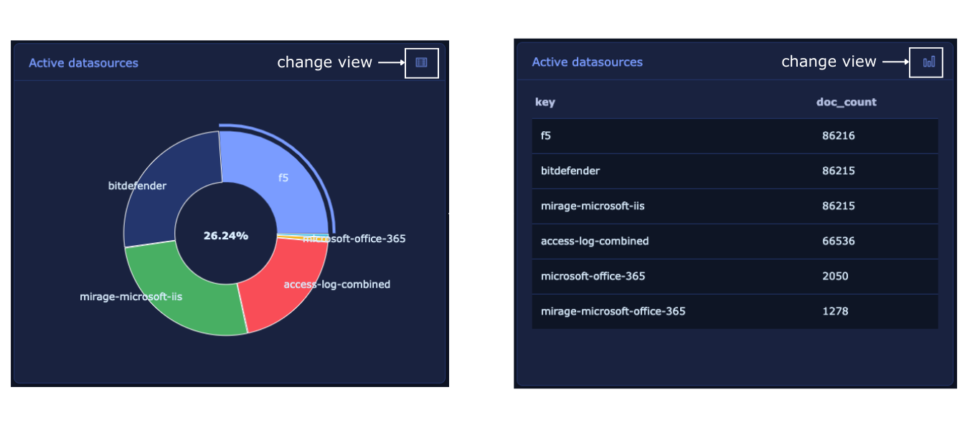Click the access-log-combined label on the chart
Image resolution: width=980 pixels, height=430 pixels.
(x=337, y=285)
